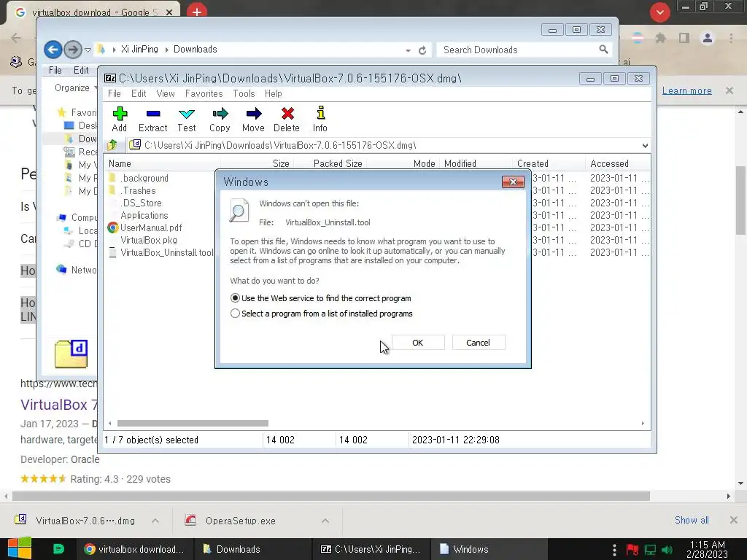Image resolution: width=747 pixels, height=560 pixels.
Task: Click the 7-Zip horizontal scrollbar thumb
Action: [x=193, y=424]
